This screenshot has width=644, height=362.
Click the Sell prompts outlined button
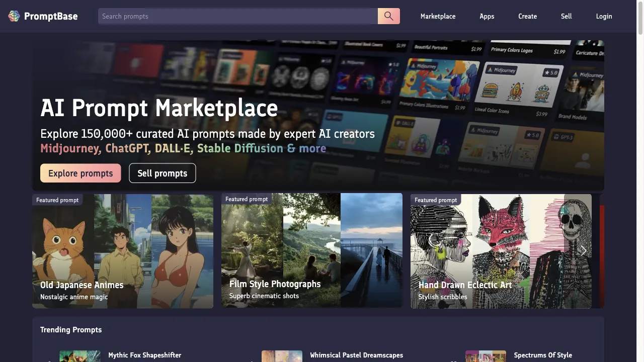pos(163,173)
